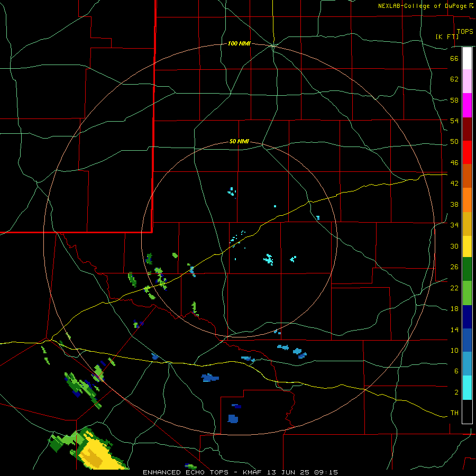Select the bright red legend swatch
Image resolution: width=476 pixels, height=476 pixels.
(467, 152)
